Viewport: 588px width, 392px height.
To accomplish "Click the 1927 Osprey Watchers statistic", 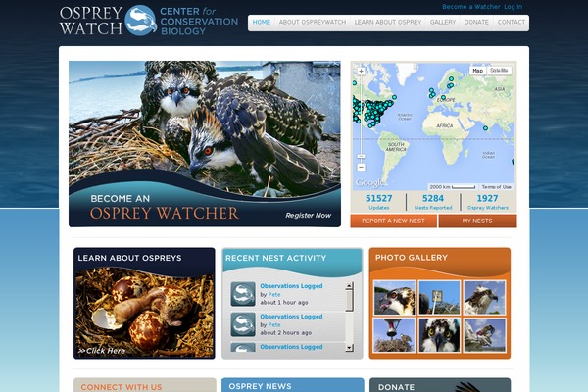I will (487, 202).
